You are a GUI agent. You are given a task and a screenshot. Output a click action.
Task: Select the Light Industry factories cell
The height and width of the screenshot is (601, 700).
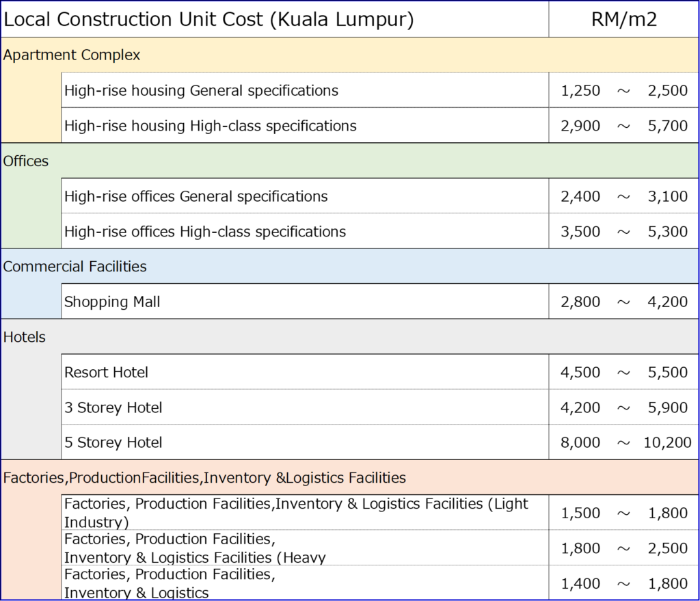pos(305,513)
